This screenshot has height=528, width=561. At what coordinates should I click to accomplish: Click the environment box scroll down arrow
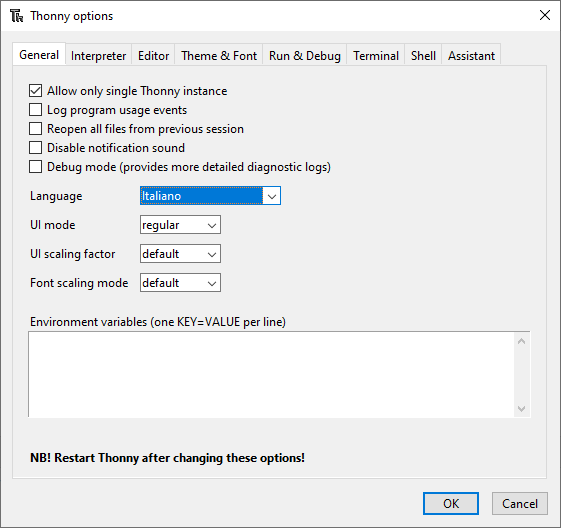coord(521,409)
